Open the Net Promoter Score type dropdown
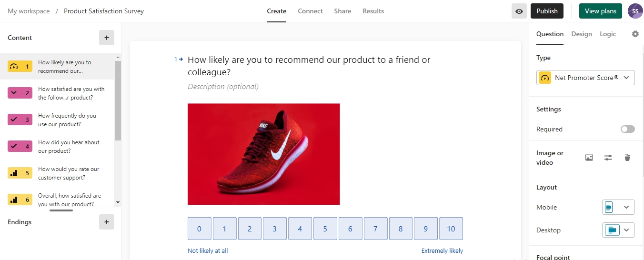Image resolution: width=644 pixels, height=260 pixels. tap(585, 78)
